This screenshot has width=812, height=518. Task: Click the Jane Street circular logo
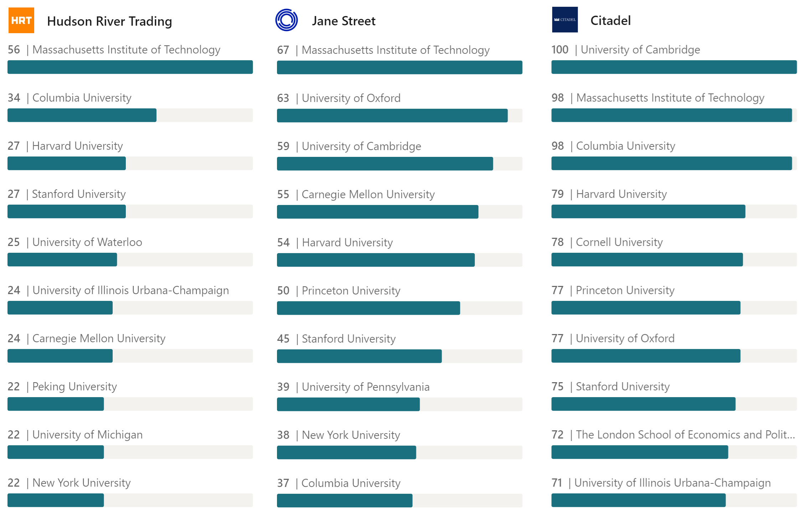click(x=287, y=20)
